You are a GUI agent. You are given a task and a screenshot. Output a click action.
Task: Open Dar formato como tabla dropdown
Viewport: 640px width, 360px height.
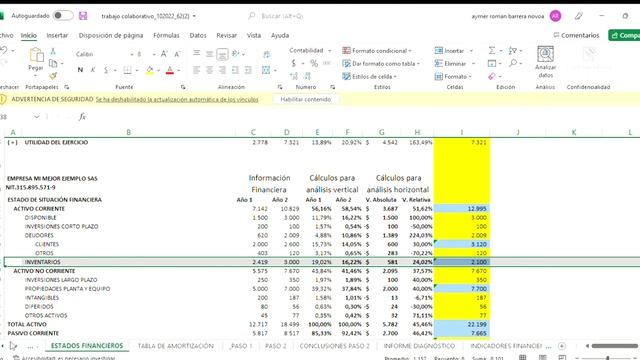coord(381,64)
